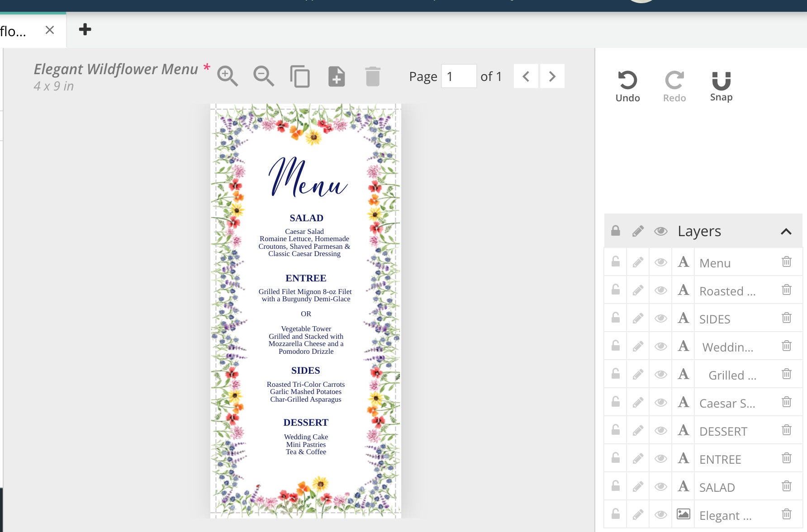Click the page number input field
Image resolution: width=807 pixels, height=532 pixels.
click(458, 76)
